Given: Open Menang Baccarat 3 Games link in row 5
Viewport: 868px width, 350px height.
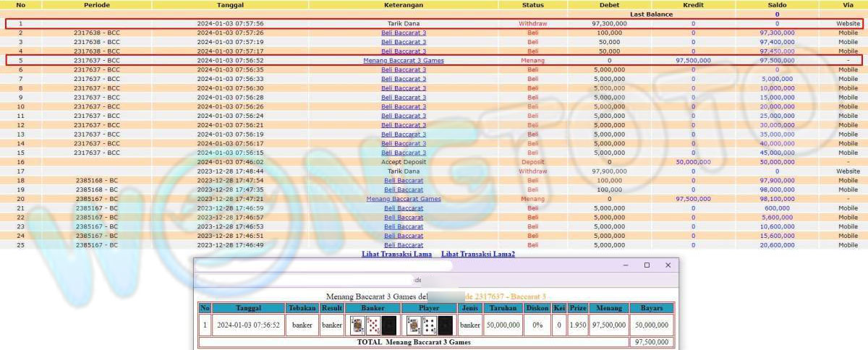Looking at the screenshot, I should [x=404, y=61].
